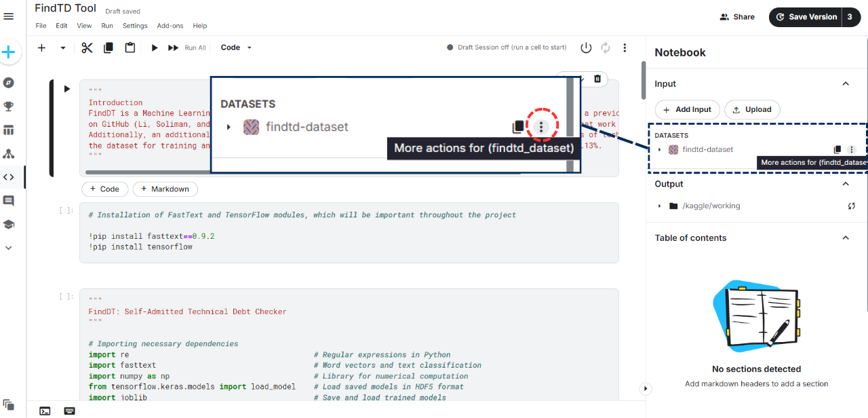Open the Competitions trophy icon in sidebar
868x418 pixels.
9,107
